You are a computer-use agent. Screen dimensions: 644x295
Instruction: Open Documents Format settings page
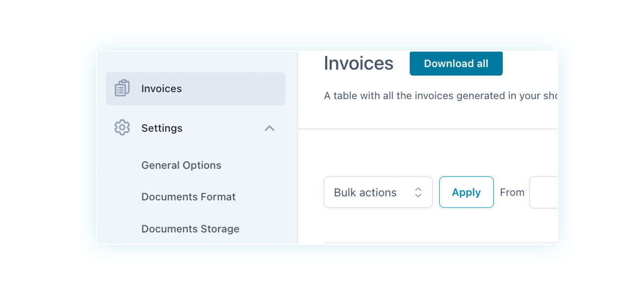(188, 197)
